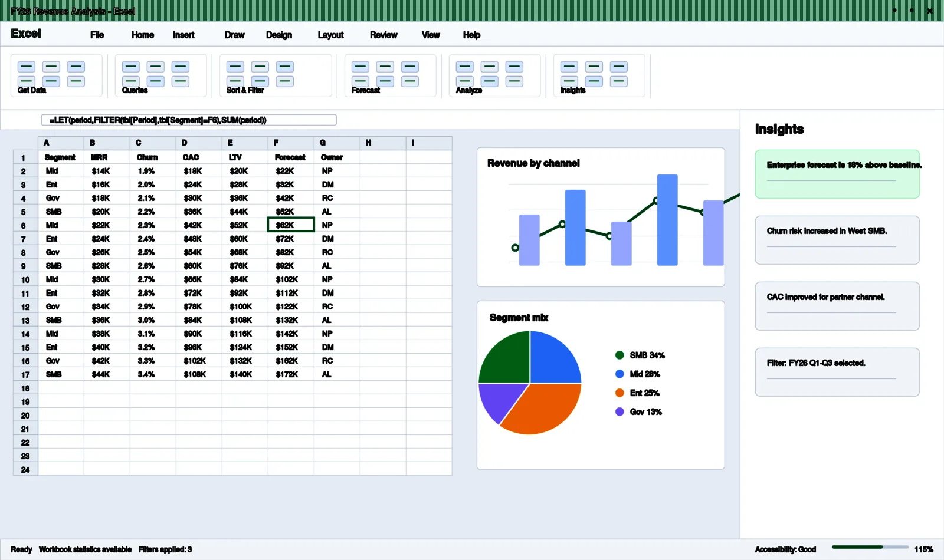944x560 pixels.
Task: Click the 115% zoom level
Action: pyautogui.click(x=924, y=549)
